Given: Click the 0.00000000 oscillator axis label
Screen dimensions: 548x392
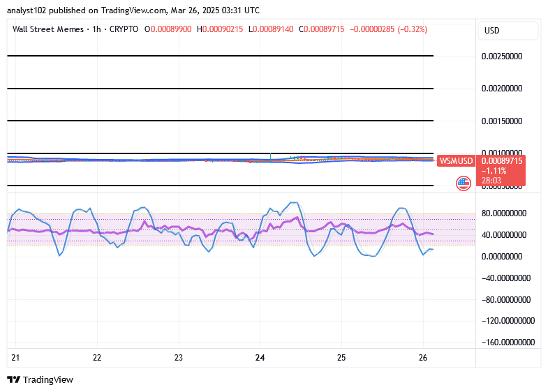Looking at the screenshot, I should pyautogui.click(x=502, y=256).
